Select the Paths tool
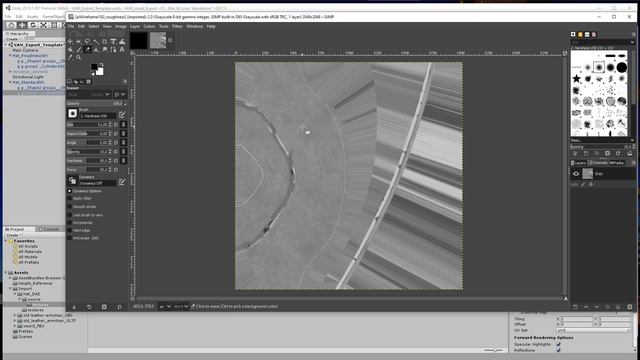Screen dimensions: 640x360 [x=113, y=49]
